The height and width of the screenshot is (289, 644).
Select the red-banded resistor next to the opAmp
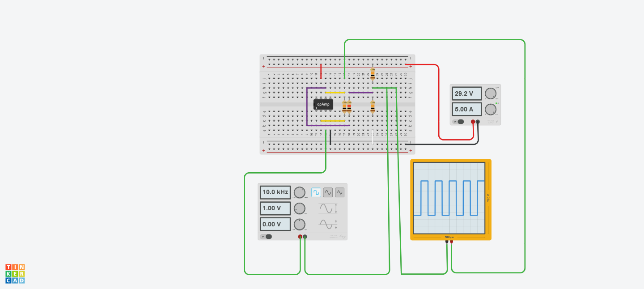pyautogui.click(x=349, y=106)
